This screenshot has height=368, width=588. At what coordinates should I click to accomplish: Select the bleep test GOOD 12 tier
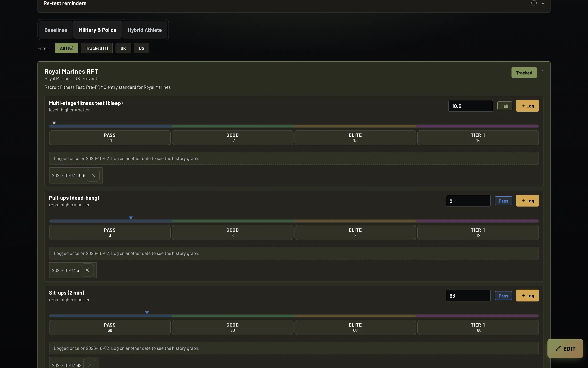click(233, 138)
